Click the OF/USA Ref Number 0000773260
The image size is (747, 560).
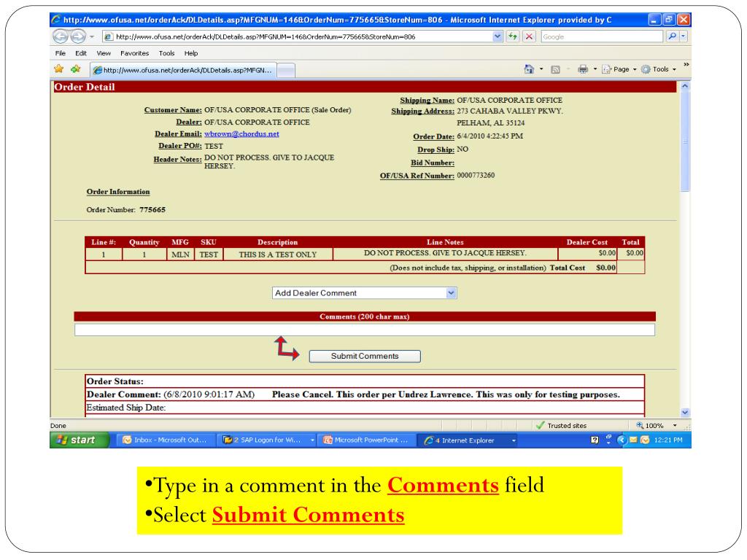(x=476, y=175)
